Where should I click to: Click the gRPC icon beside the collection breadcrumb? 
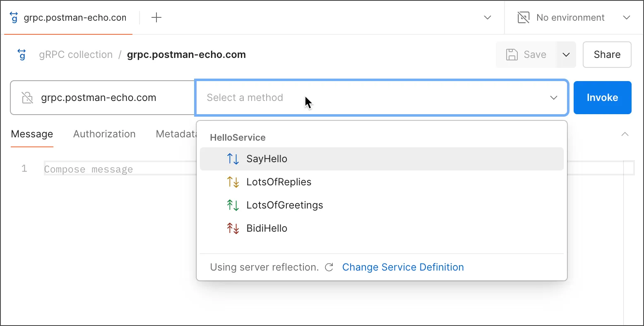pyautogui.click(x=22, y=55)
